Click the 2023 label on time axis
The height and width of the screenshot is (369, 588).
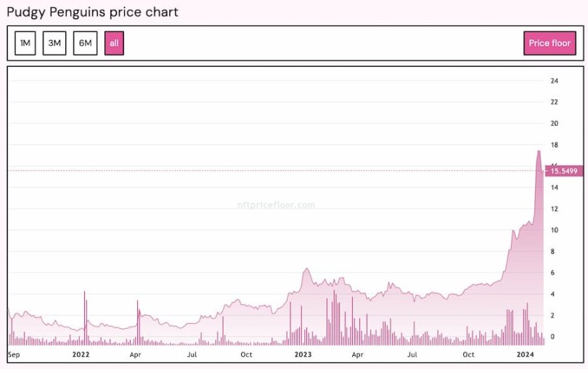coord(303,354)
